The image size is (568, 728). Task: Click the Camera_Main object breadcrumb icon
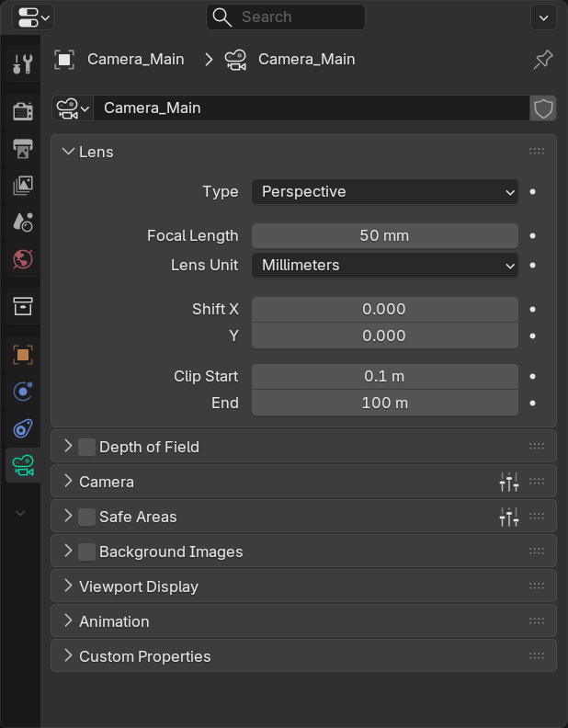click(64, 60)
